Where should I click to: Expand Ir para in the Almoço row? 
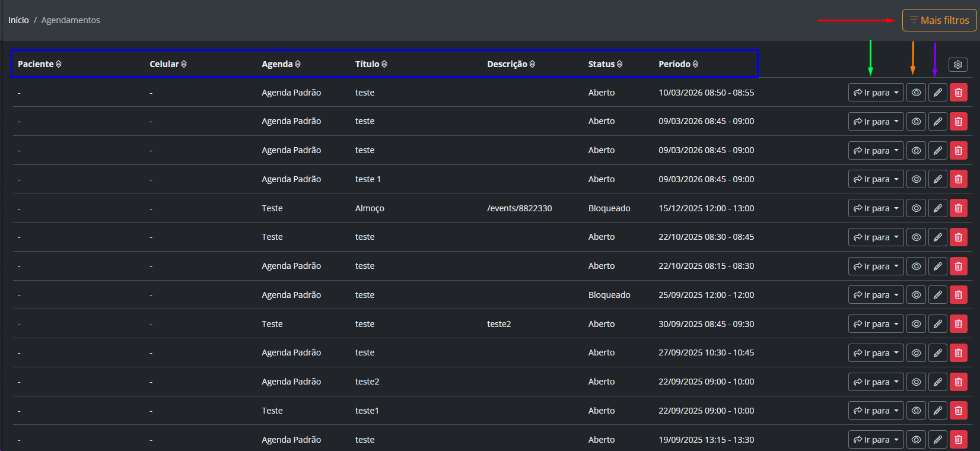(876, 208)
